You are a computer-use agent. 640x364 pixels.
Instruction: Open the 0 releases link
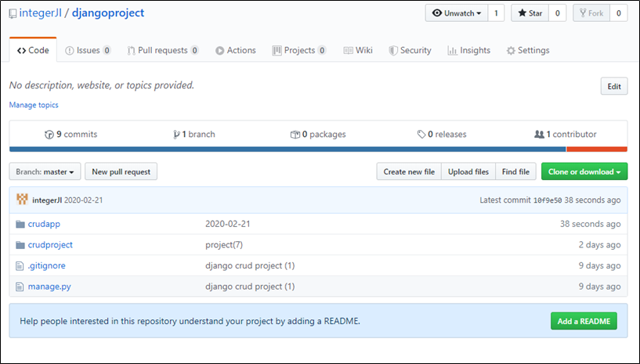pyautogui.click(x=442, y=135)
